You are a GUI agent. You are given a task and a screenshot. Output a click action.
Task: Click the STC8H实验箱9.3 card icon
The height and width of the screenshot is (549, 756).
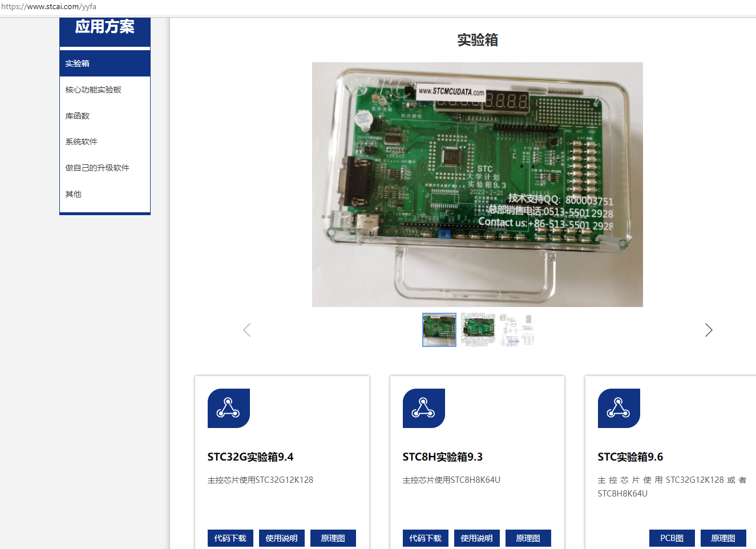pyautogui.click(x=424, y=408)
